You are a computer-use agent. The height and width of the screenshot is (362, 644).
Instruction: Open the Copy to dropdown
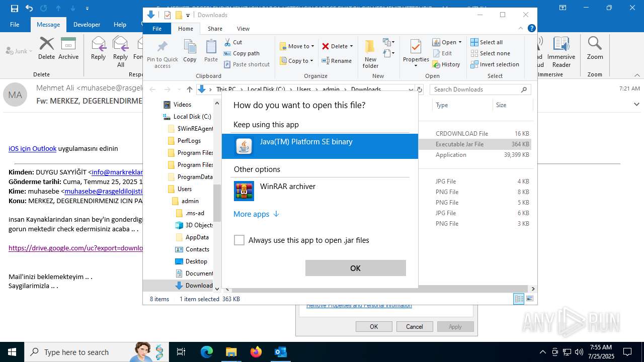[x=296, y=61]
